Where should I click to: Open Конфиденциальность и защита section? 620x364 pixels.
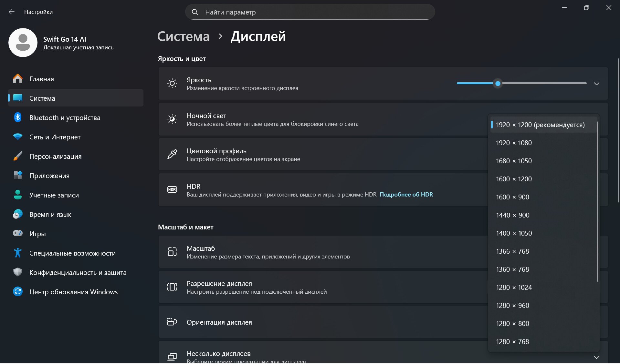click(78, 273)
